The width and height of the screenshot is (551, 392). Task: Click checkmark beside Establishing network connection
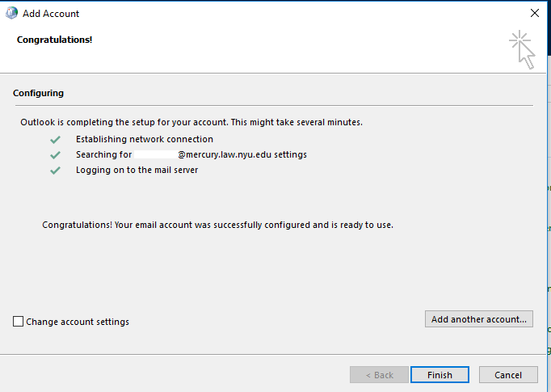pos(55,139)
